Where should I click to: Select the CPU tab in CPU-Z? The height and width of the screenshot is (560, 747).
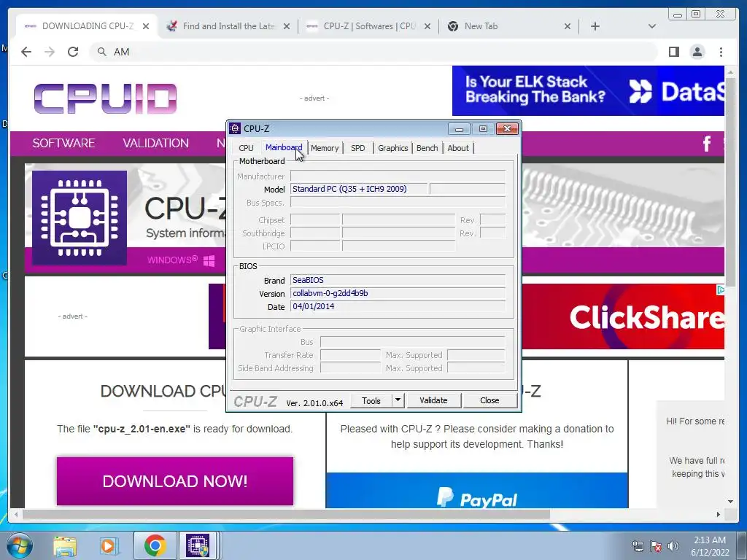point(247,148)
